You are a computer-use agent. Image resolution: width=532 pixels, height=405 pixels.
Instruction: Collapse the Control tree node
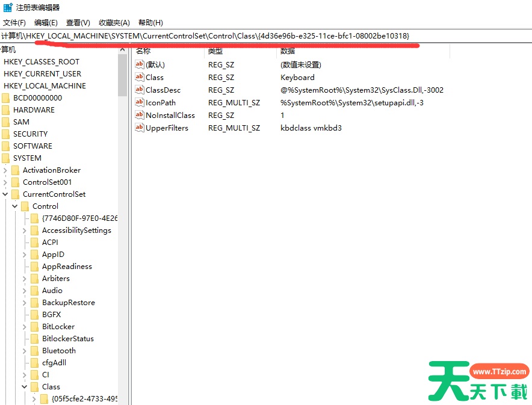(14, 206)
